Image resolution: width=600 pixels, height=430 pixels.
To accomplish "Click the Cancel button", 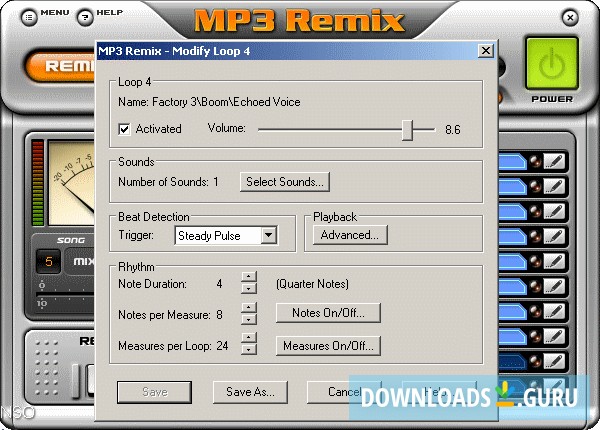I will pyautogui.click(x=344, y=392).
